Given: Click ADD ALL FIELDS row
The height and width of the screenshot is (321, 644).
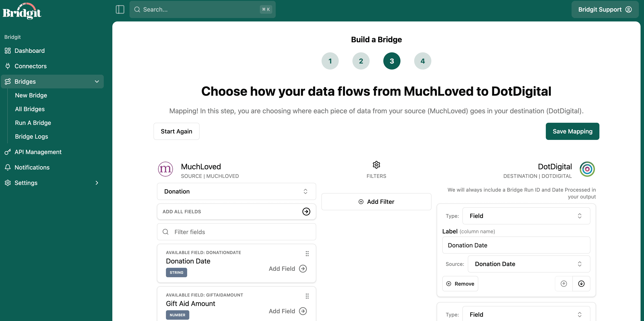Looking at the screenshot, I should (x=236, y=212).
